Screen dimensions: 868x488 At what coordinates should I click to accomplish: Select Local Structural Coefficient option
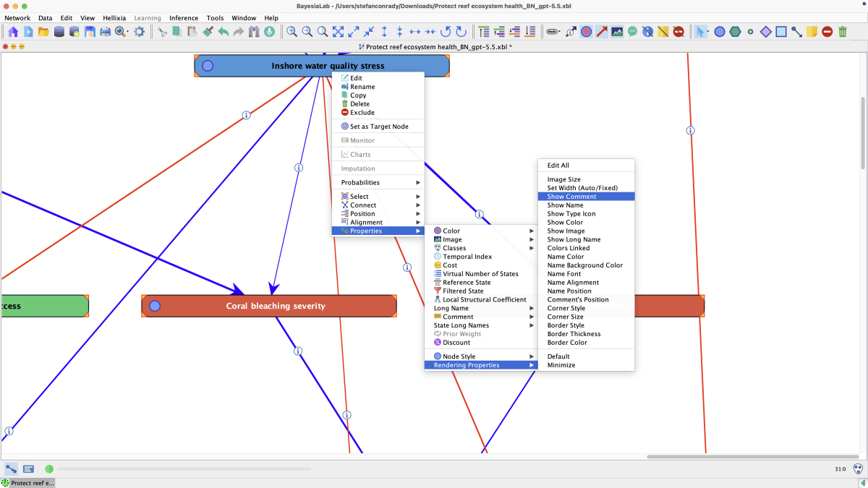tap(481, 299)
